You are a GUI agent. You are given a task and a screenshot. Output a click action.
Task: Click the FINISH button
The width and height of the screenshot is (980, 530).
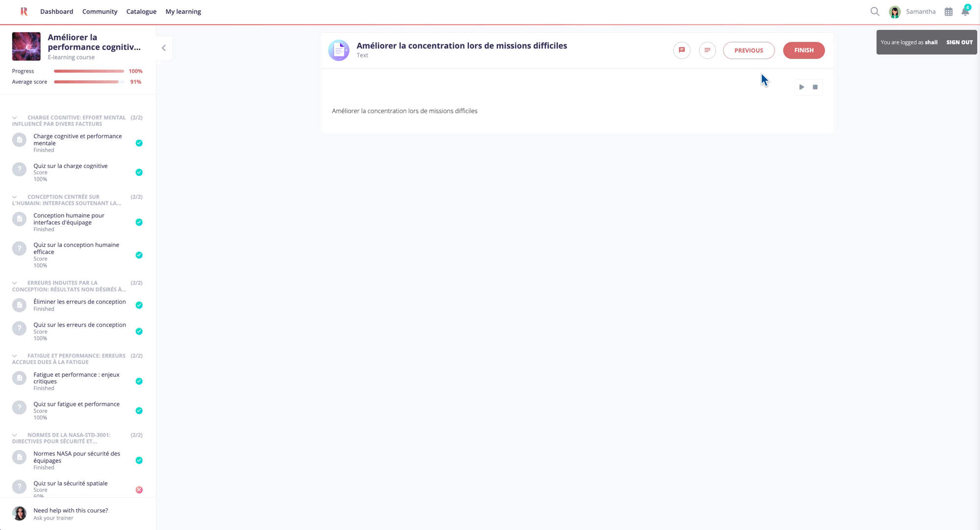click(x=804, y=50)
